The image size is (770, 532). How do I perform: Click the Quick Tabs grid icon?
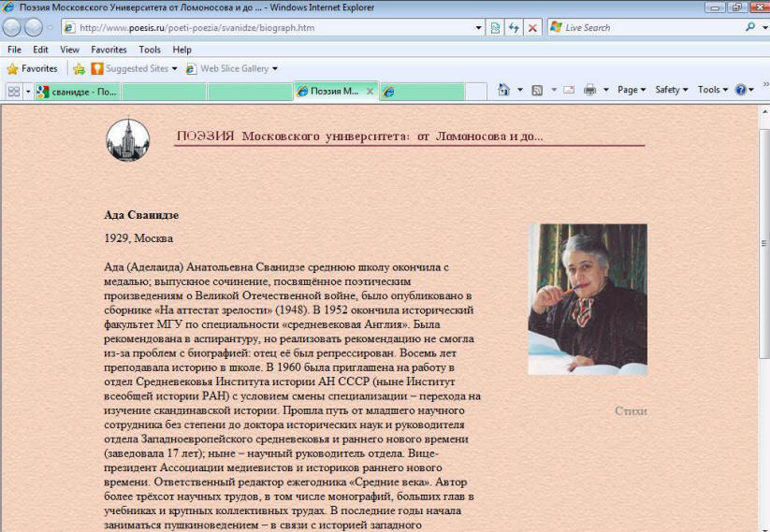click(x=14, y=92)
